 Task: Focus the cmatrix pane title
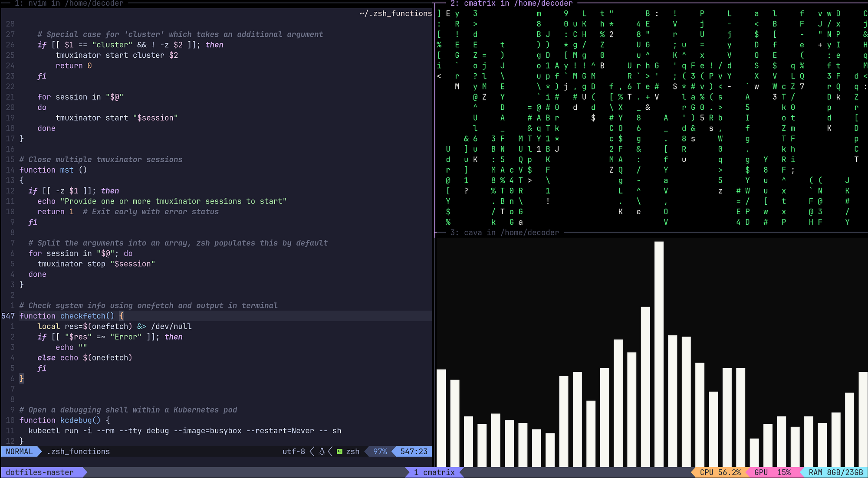click(x=511, y=3)
